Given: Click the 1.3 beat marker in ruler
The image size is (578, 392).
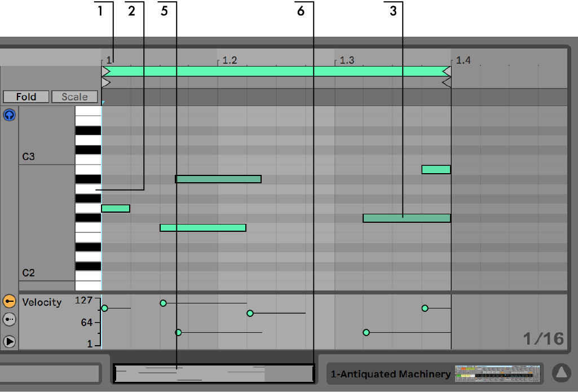Looking at the screenshot, I should tap(346, 60).
